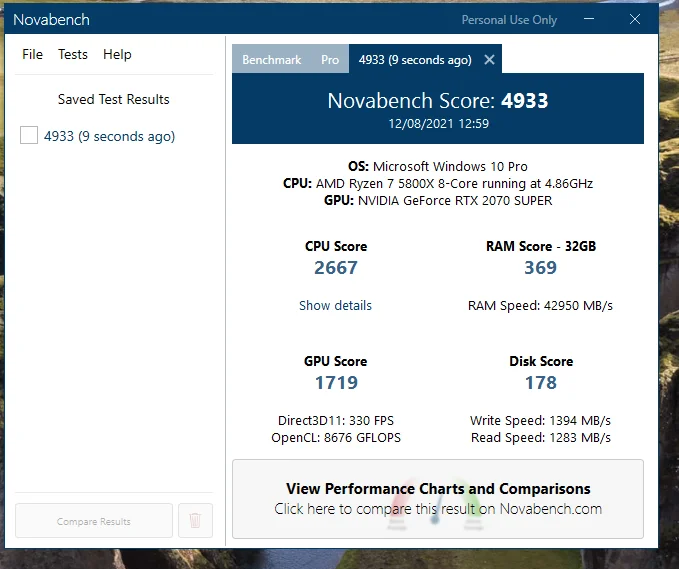
Task: Click the RAM Score - 32GB label
Action: coord(541,246)
